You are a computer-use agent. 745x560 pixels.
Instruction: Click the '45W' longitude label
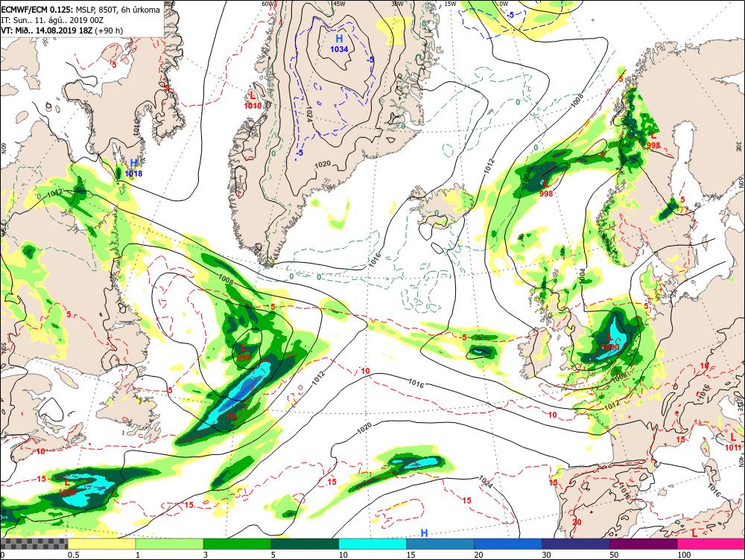tap(339, 3)
